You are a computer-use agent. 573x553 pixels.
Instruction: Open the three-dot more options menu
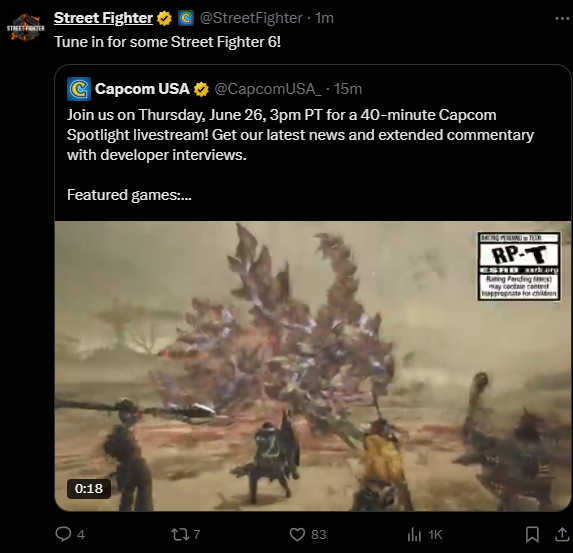point(562,18)
